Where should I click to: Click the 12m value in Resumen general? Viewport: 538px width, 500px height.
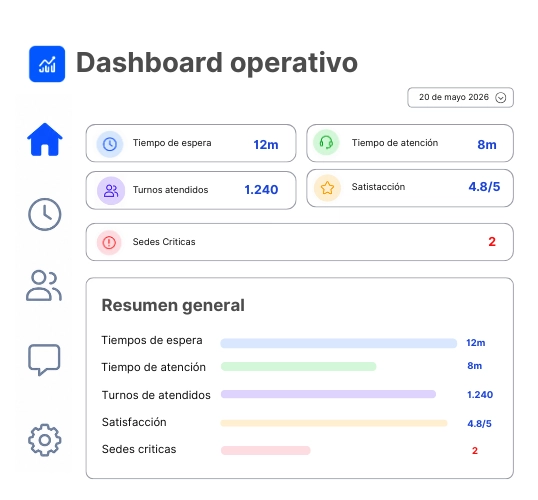coord(476,343)
